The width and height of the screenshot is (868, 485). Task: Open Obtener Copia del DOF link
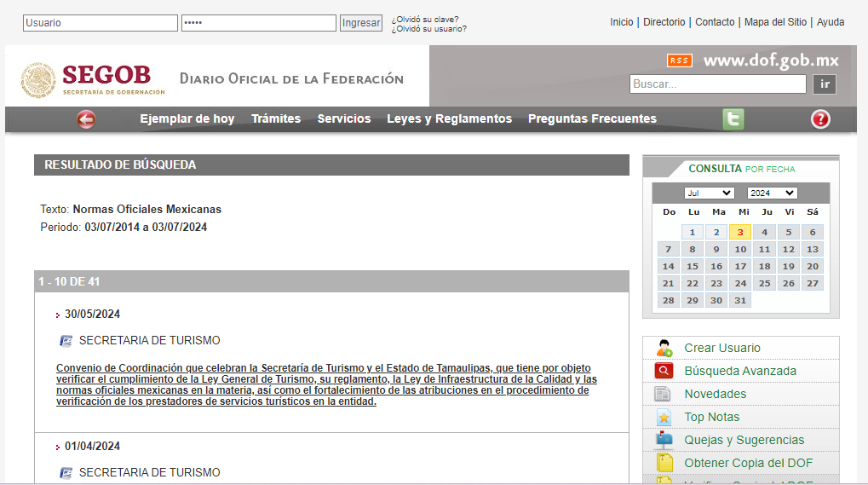coord(749,463)
